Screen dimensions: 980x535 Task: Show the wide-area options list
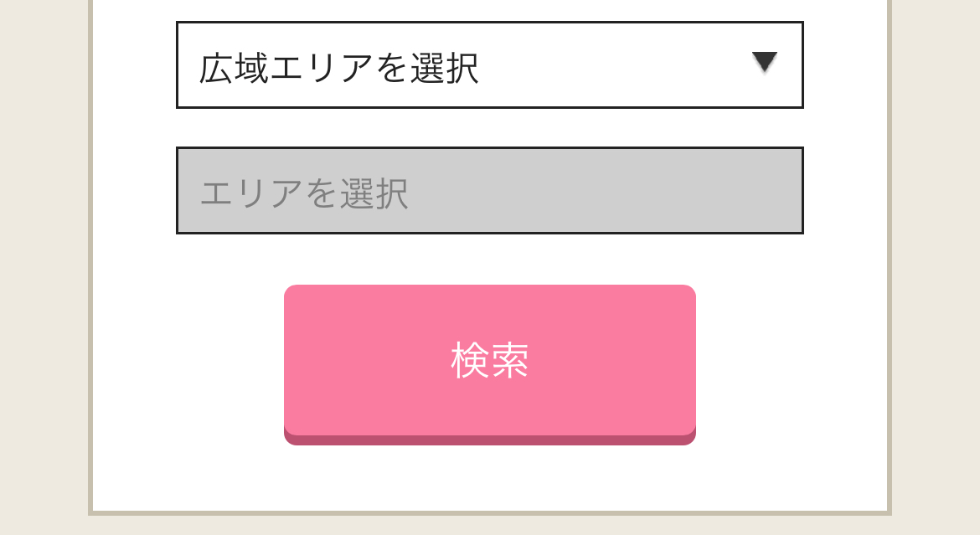[489, 65]
